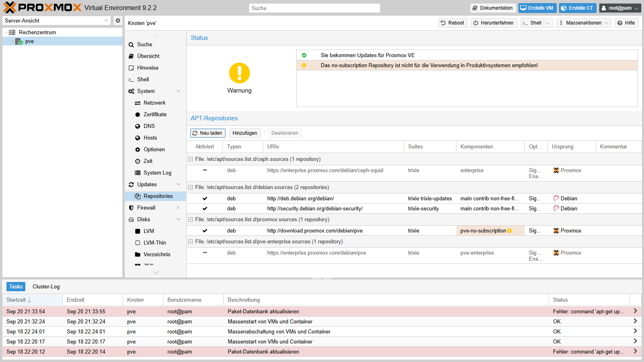Open the Dokumentation link
Image resolution: width=644 pixels, height=362 pixels.
tap(493, 8)
